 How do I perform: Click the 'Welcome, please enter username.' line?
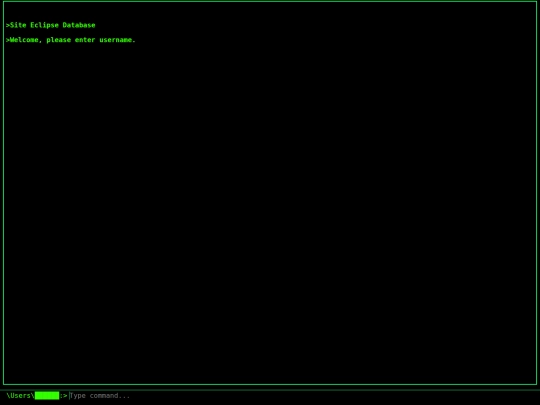(x=71, y=40)
